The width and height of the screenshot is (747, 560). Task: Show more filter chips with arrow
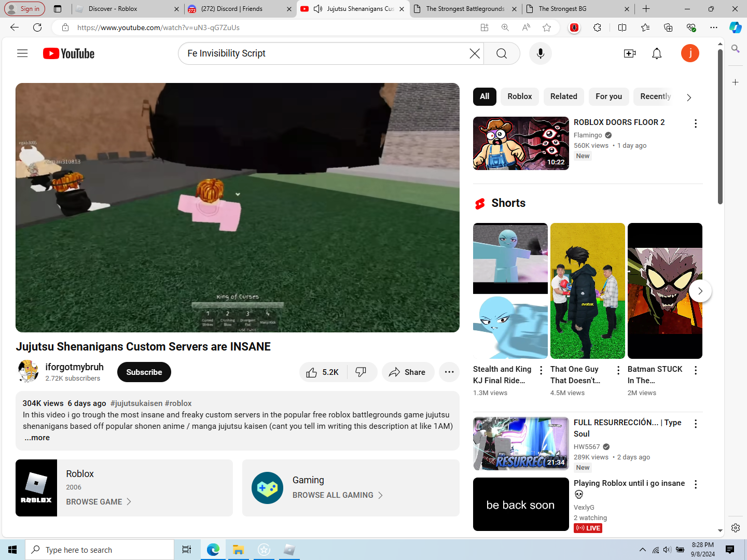689,97
